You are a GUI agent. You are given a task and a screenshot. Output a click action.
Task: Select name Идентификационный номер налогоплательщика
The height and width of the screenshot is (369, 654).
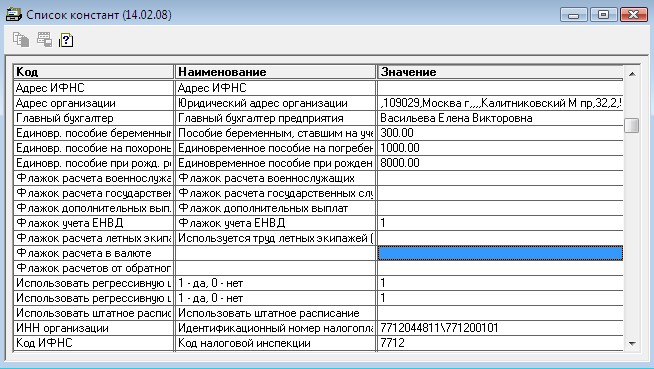[275, 328]
